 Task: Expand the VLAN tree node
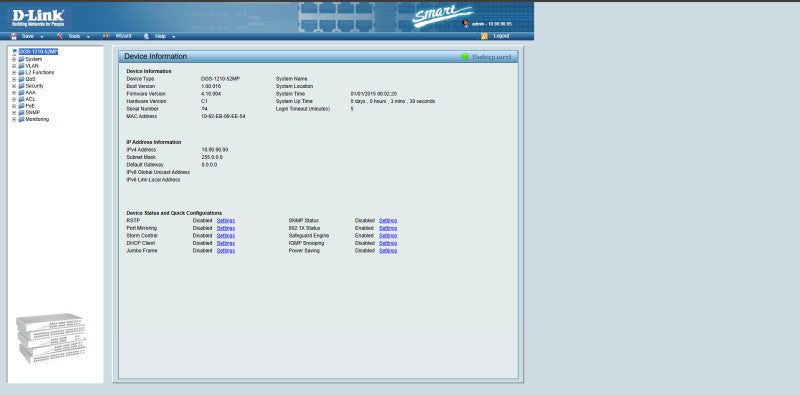coord(14,66)
